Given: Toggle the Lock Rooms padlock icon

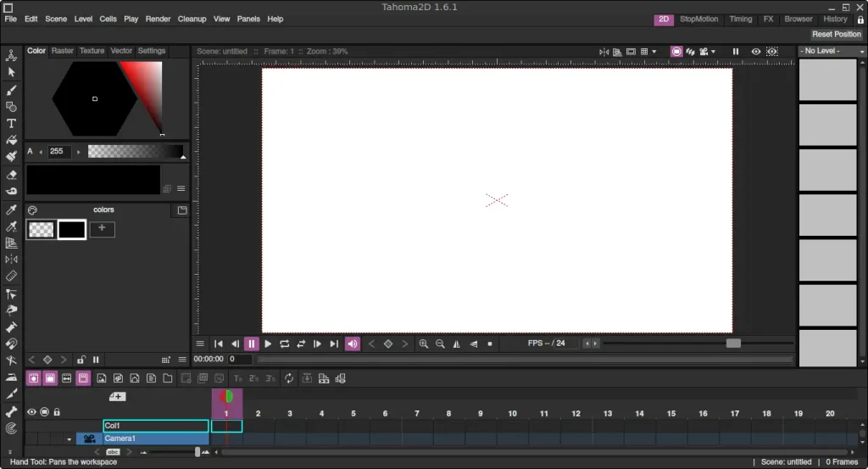Looking at the screenshot, I should point(861,20).
